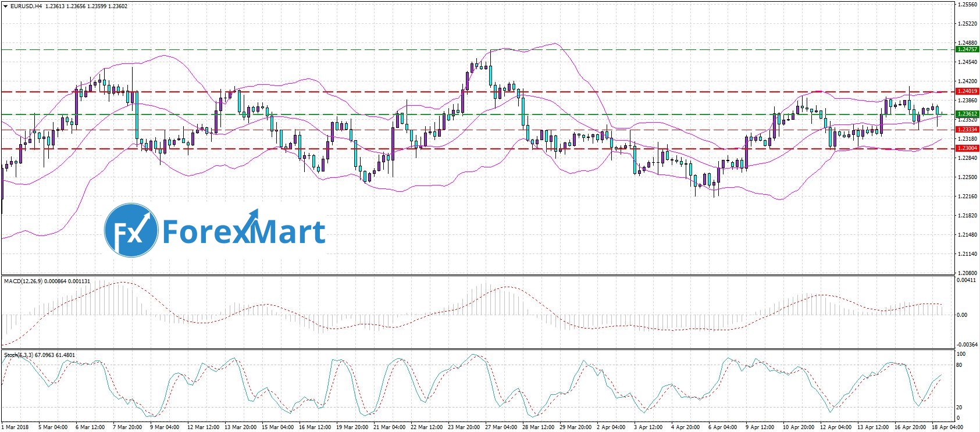Click the MACD scale value 0.00411
The height and width of the screenshot is (432, 980).
point(965,280)
